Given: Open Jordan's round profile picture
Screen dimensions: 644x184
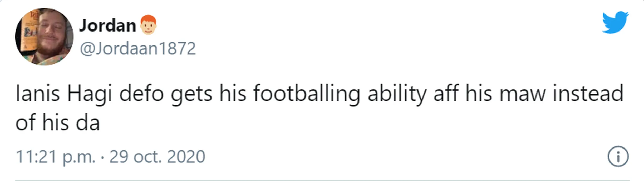Looking at the screenshot, I should click(x=44, y=37).
